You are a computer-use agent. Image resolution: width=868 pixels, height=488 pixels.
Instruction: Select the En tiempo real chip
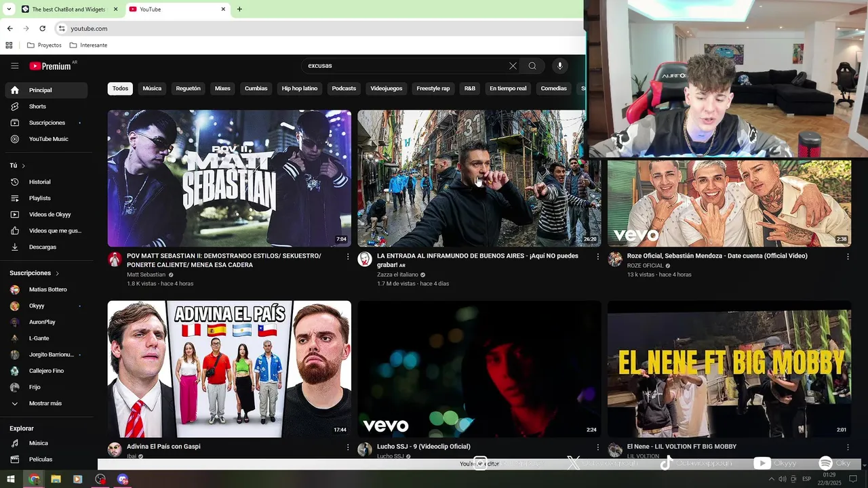(508, 88)
